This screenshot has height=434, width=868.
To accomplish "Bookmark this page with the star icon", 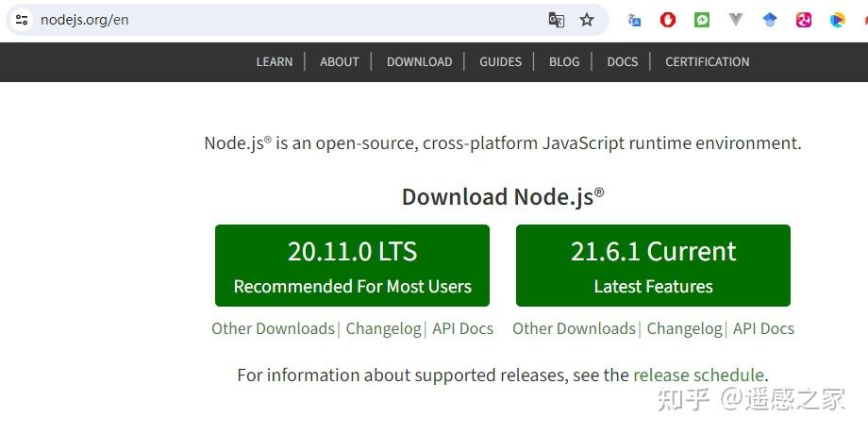I will coord(587,20).
